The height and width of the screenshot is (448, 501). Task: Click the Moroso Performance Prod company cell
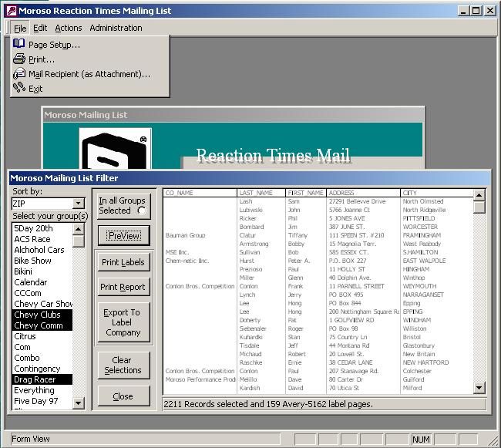point(200,379)
